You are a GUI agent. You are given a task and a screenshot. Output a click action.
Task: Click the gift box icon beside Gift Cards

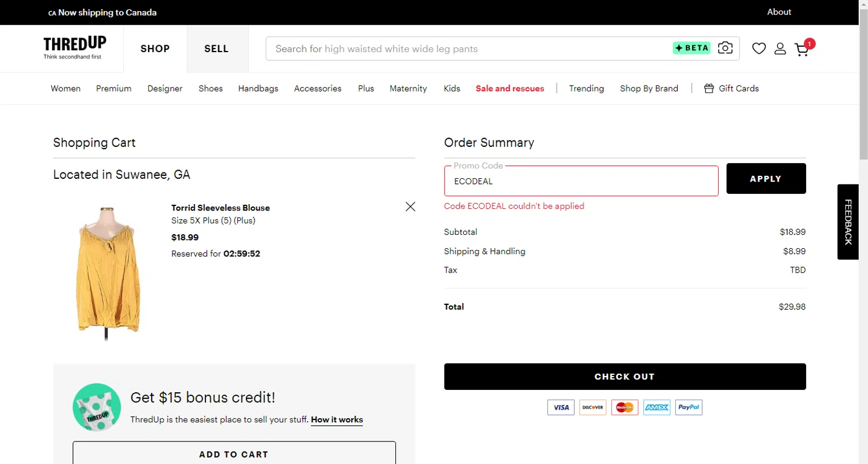709,89
